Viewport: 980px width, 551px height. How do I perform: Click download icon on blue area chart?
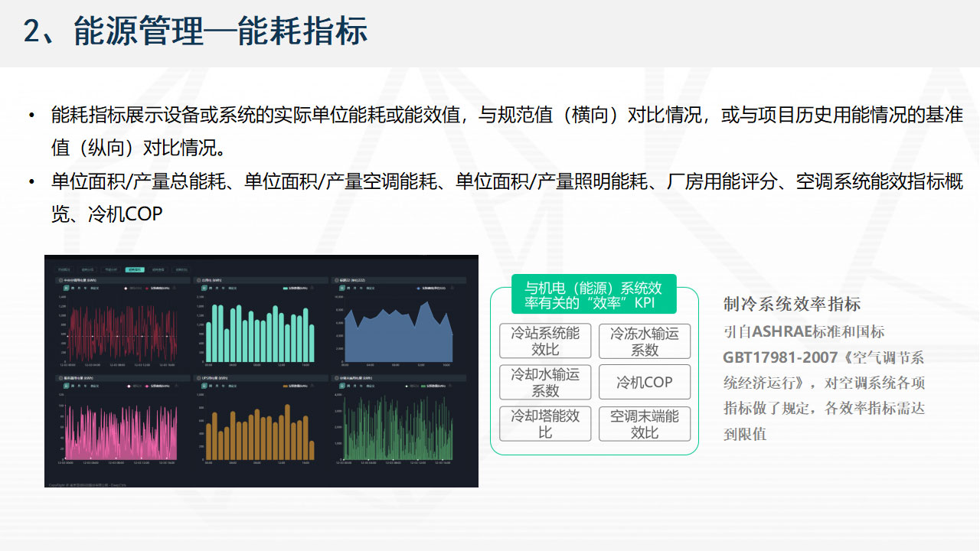point(452,289)
